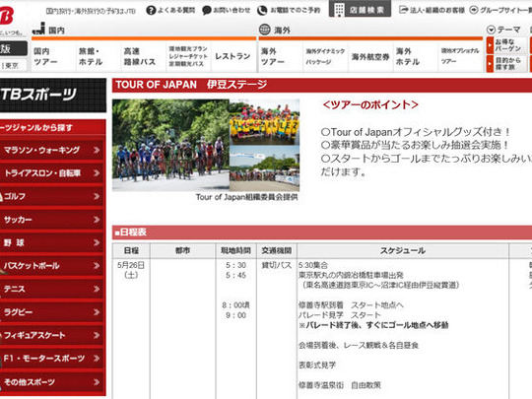Click お得なバーゲン theme button
532x399 pixels.
(506, 45)
